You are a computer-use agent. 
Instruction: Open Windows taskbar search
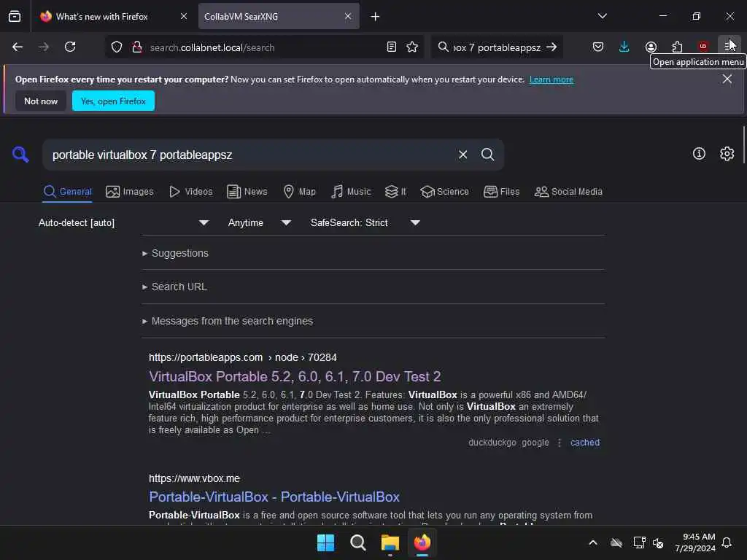click(357, 542)
